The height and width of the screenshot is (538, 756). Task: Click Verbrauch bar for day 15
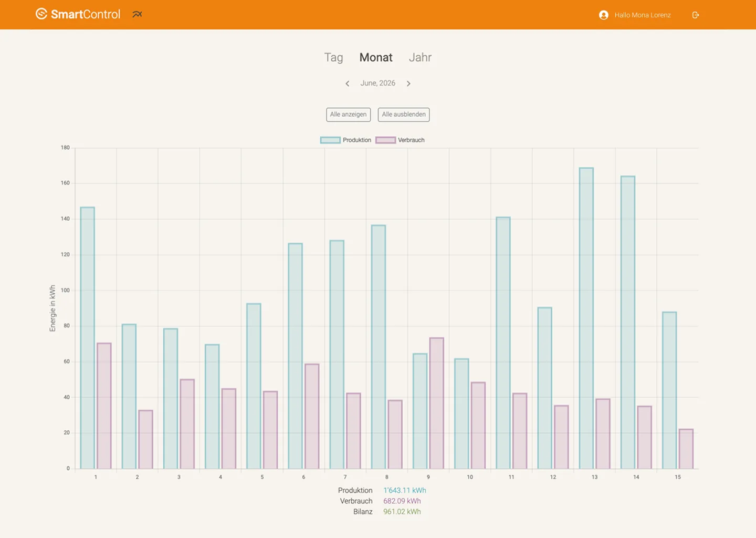[686, 449]
